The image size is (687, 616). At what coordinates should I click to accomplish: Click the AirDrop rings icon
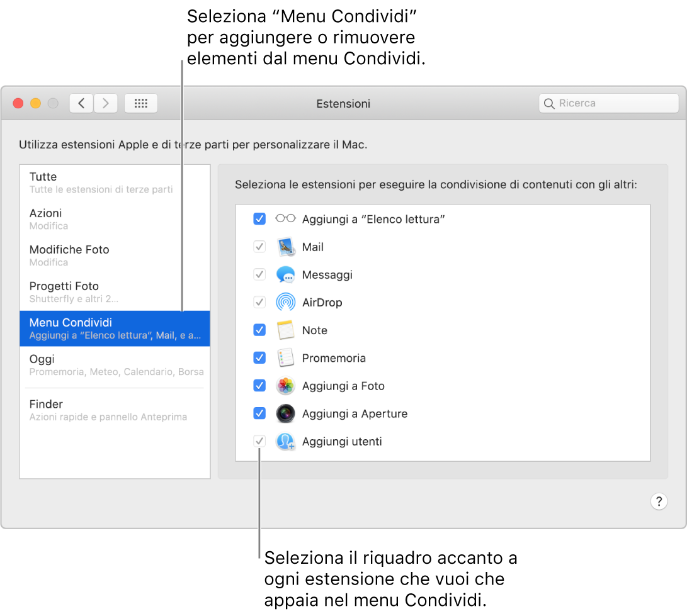pos(285,303)
